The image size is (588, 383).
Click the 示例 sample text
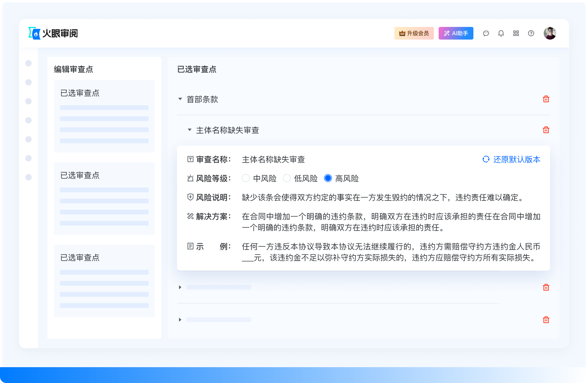pyautogui.click(x=391, y=252)
